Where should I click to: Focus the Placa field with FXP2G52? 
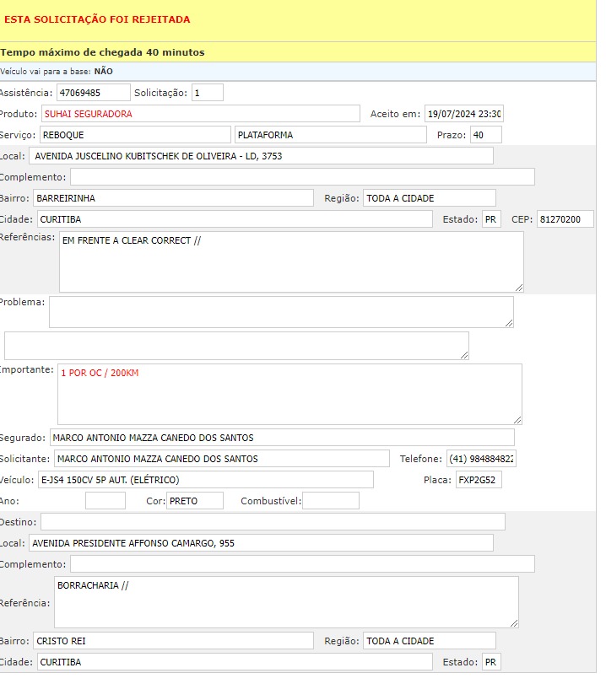point(479,480)
